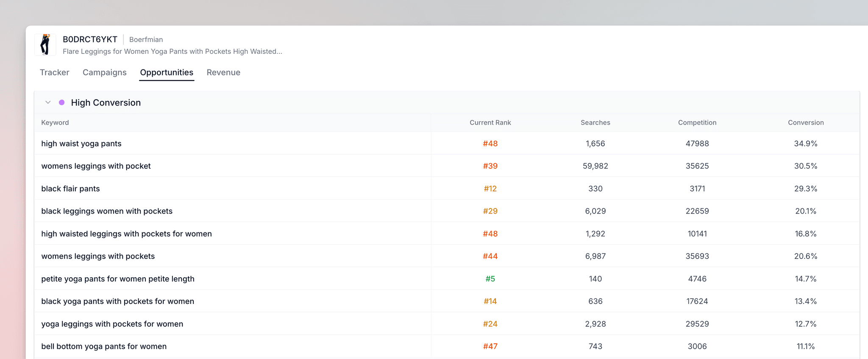
Task: Sort by the Searches column header
Action: 595,122
